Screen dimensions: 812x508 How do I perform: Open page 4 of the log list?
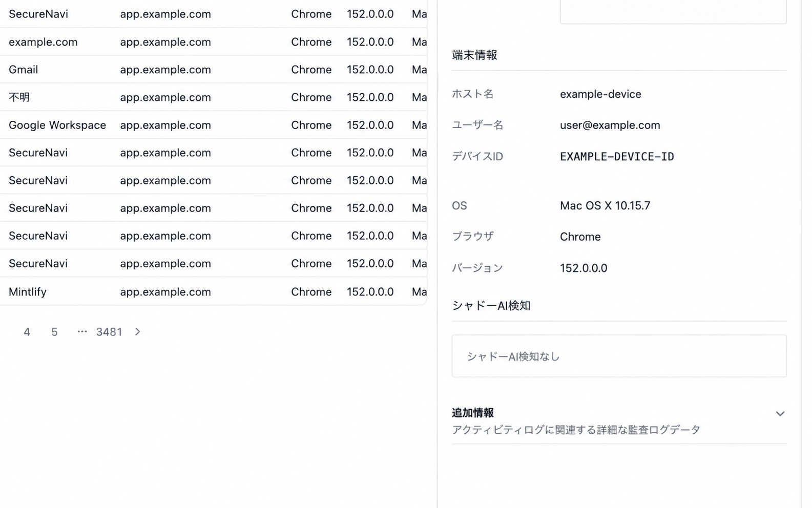27,332
